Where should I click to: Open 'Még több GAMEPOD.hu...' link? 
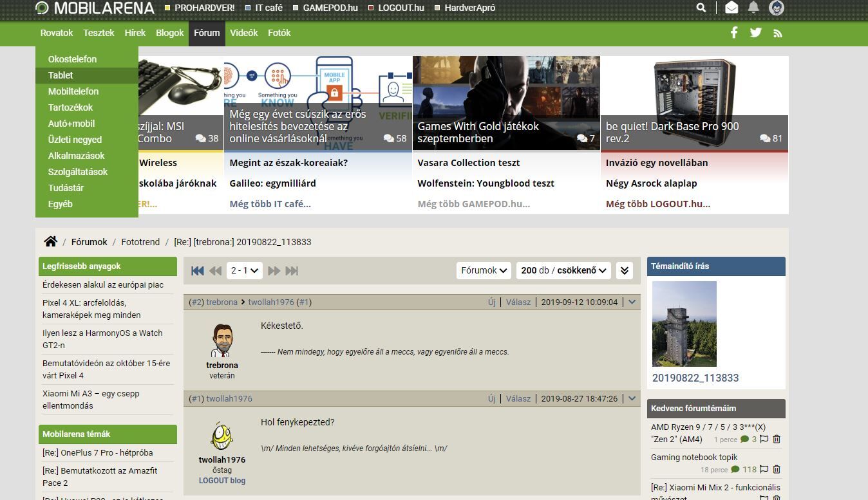473,203
